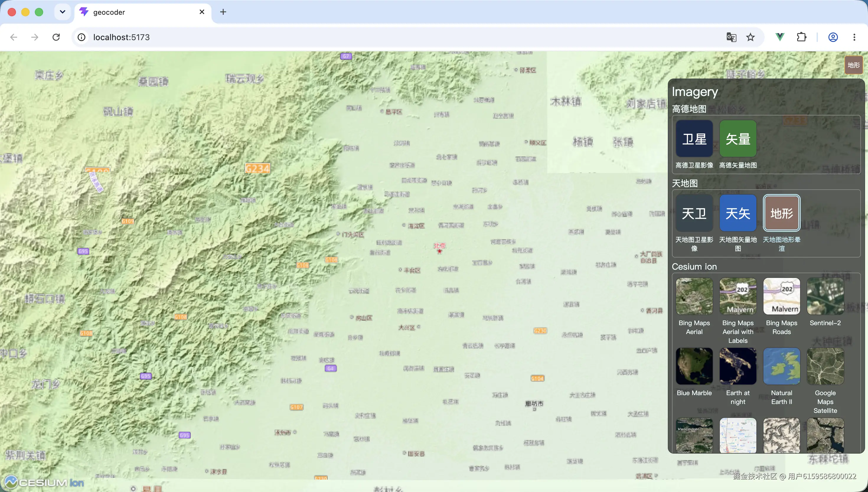Choose Sentinel-2 imagery

[825, 302]
